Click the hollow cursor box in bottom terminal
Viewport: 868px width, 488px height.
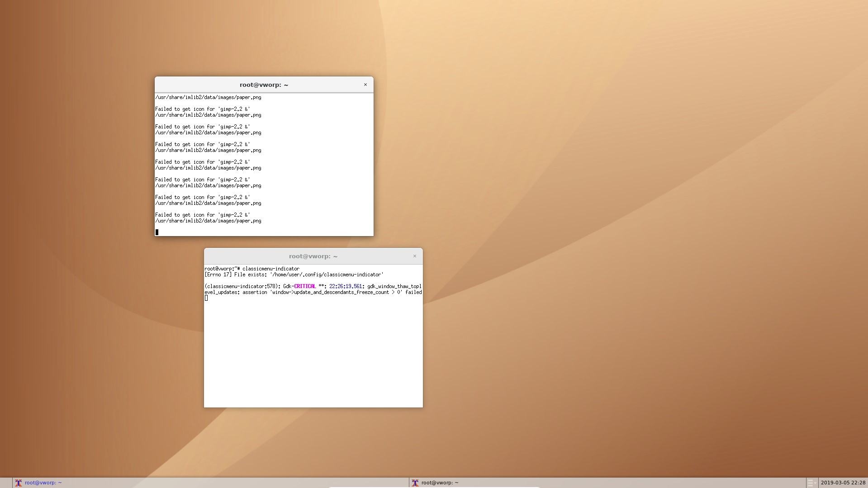206,298
